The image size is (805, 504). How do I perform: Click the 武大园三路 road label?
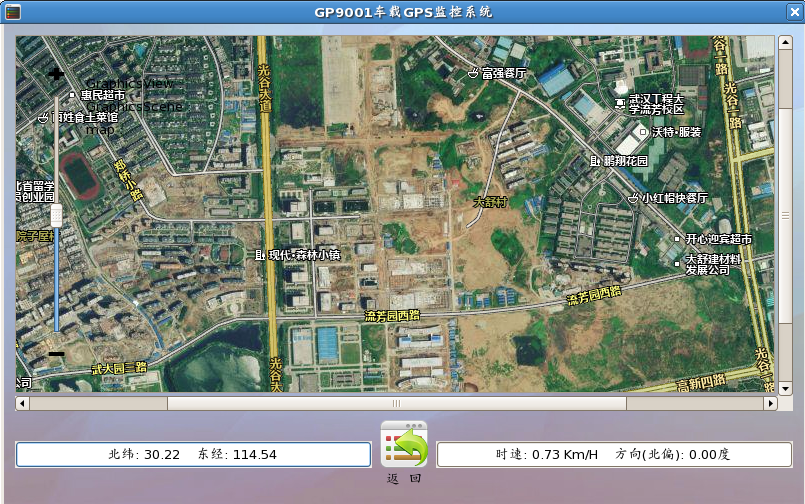click(x=119, y=368)
